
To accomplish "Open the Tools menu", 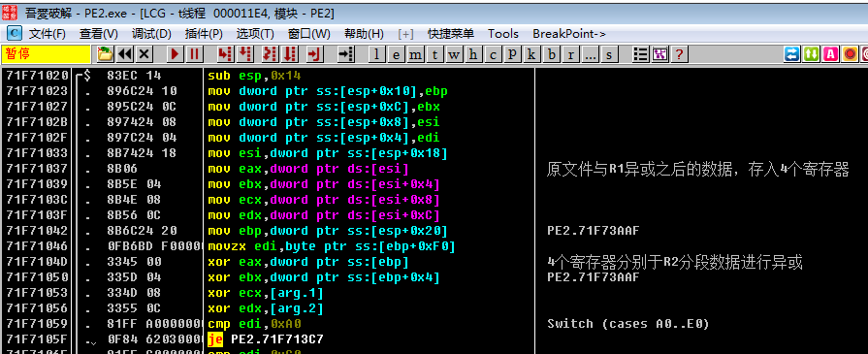I will 503,34.
